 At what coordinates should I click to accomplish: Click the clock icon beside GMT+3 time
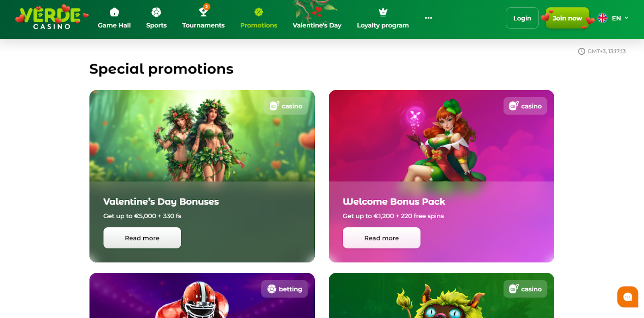582,51
